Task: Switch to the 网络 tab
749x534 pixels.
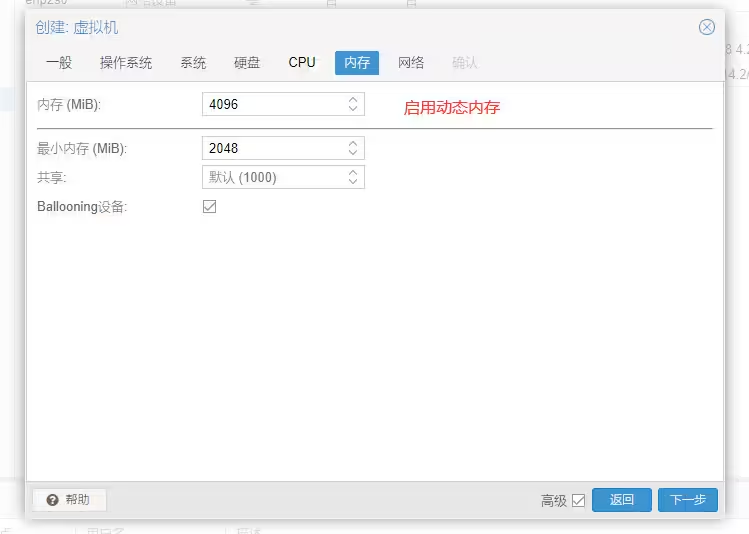Action: [x=411, y=63]
